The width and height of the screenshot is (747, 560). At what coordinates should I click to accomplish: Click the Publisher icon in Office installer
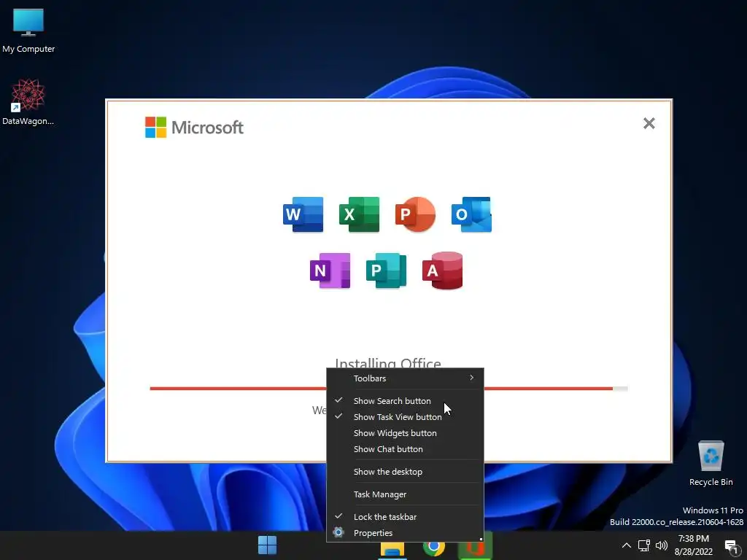387,271
